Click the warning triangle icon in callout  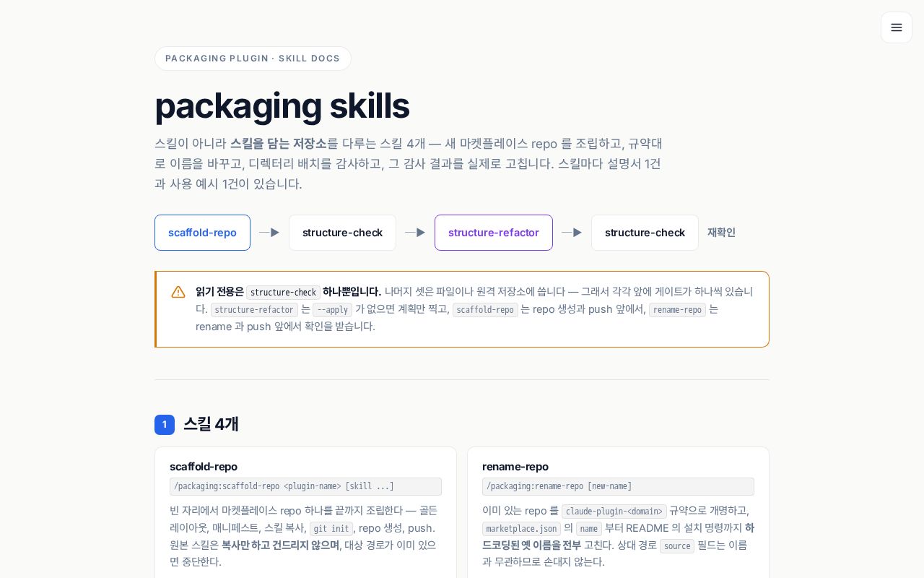pos(178,292)
